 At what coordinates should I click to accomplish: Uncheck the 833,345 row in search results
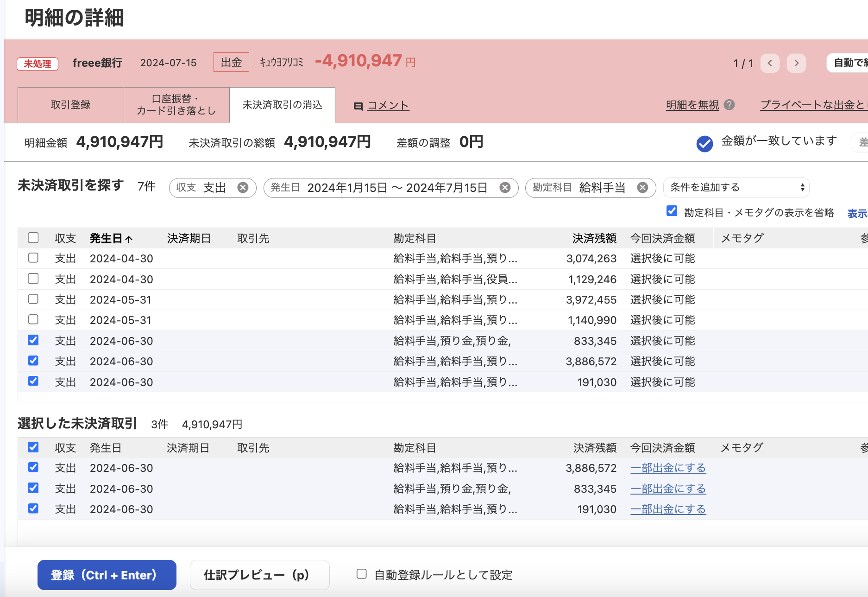33,340
